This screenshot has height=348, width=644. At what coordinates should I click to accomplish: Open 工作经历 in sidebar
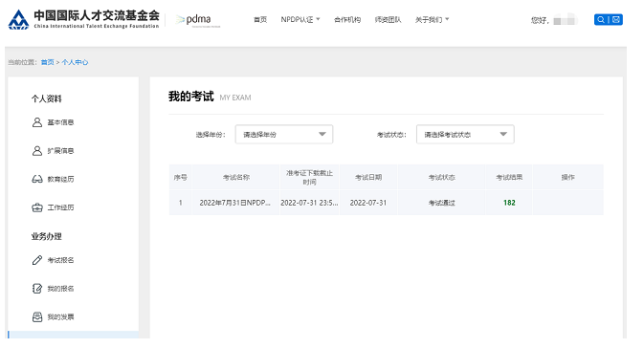click(60, 207)
